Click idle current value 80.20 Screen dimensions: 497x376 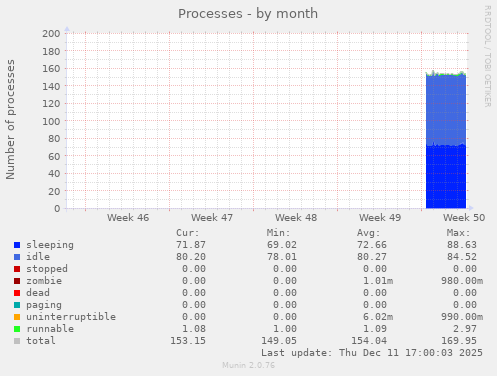pos(191,257)
